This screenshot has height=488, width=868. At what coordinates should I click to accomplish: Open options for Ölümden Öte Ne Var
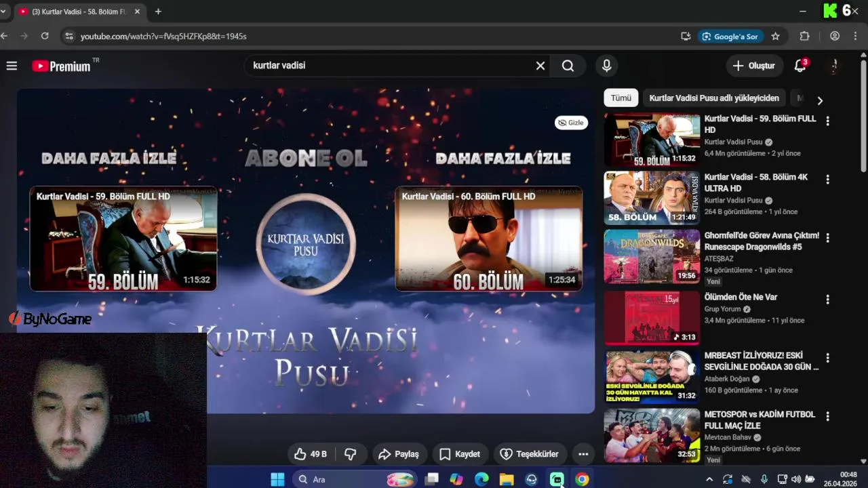(x=827, y=299)
